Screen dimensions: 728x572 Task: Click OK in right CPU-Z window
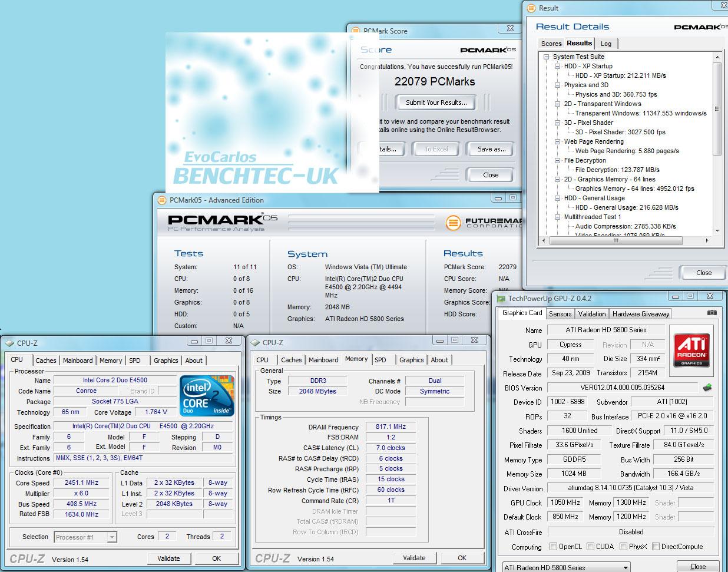coord(462,558)
